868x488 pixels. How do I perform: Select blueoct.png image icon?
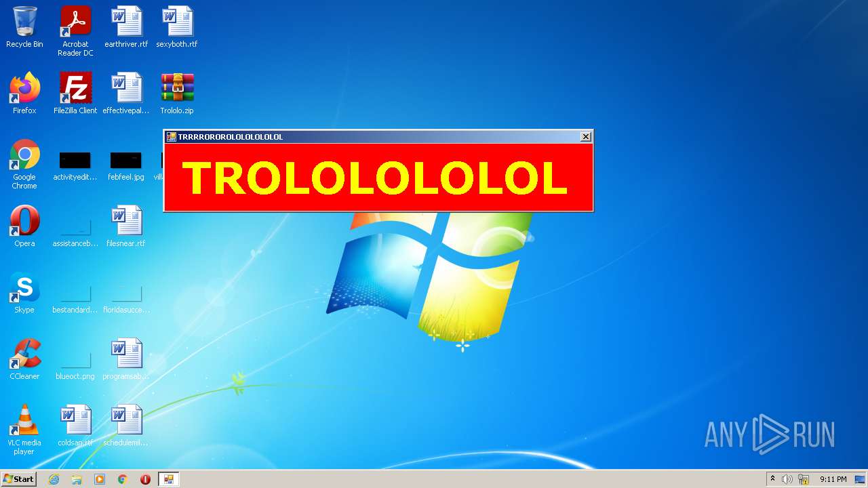pos(75,363)
